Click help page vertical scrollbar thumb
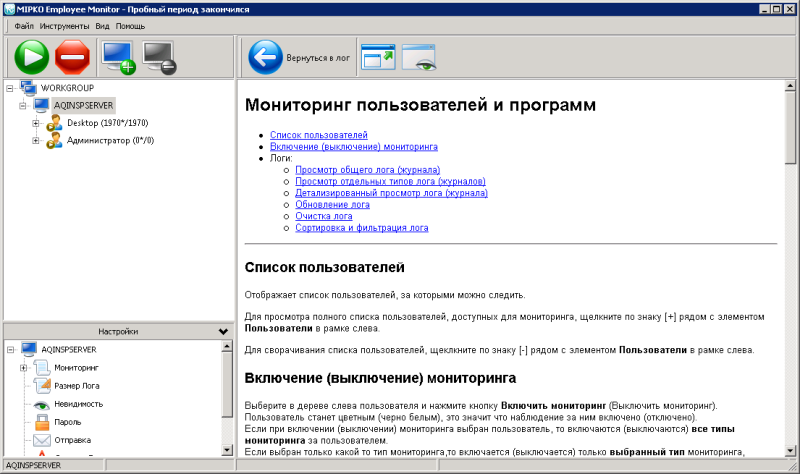Image resolution: width=800 pixels, height=474 pixels. [x=790, y=128]
